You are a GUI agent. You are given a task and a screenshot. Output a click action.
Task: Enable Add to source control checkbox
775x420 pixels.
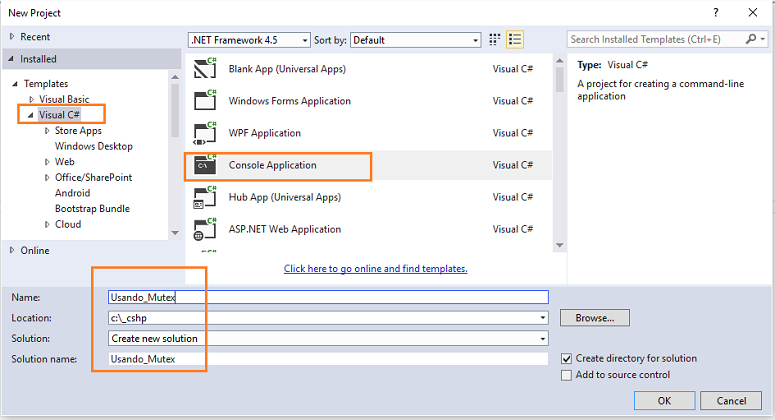pos(566,375)
